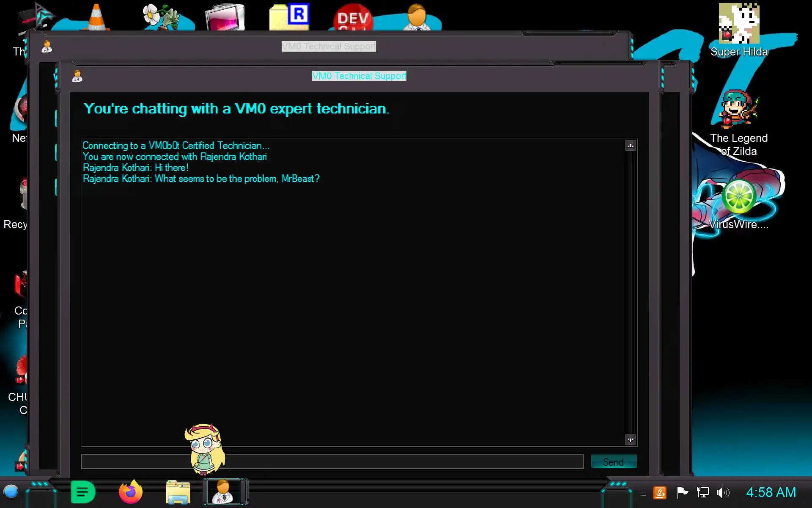Screen dimensions: 812x508
Task: Open the VirusWire lime desktop icon
Action: pos(738,197)
